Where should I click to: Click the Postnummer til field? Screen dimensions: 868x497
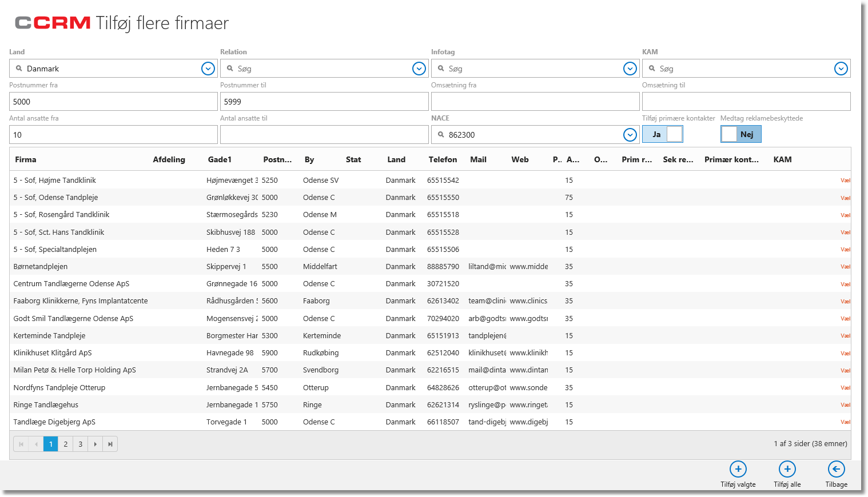(324, 102)
